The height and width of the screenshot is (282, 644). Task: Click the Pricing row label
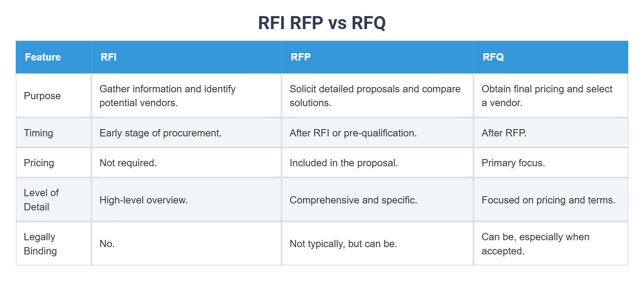(39, 163)
